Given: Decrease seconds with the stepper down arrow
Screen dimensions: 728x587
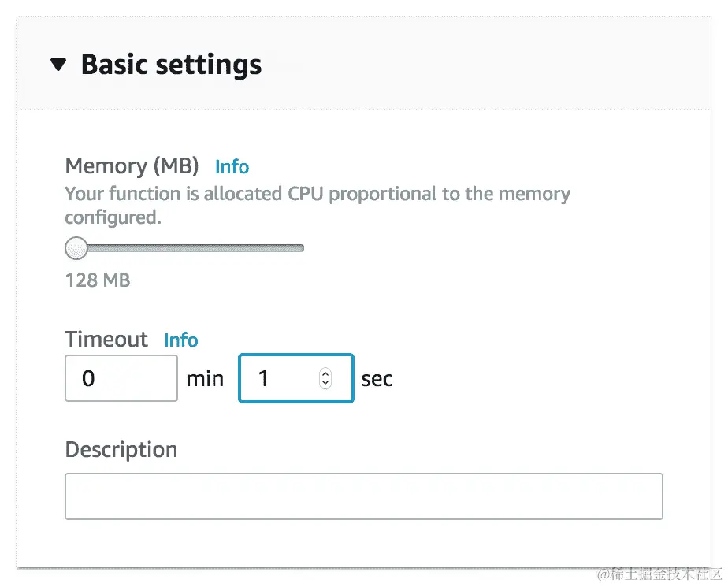Looking at the screenshot, I should (325, 384).
